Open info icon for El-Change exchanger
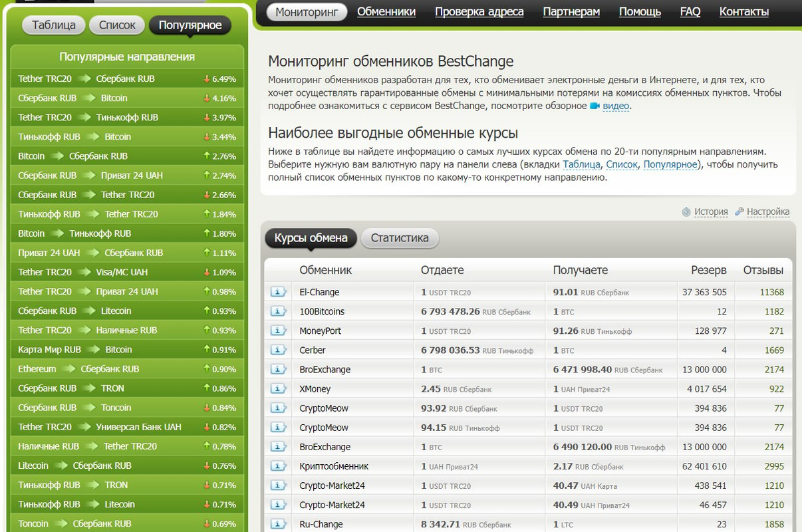The height and width of the screenshot is (532, 802). coord(278,292)
